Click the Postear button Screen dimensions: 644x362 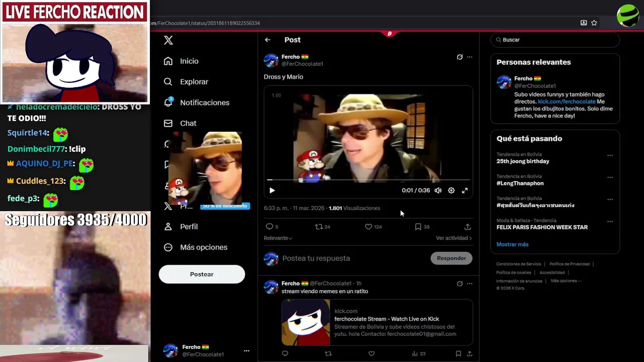[x=202, y=274]
